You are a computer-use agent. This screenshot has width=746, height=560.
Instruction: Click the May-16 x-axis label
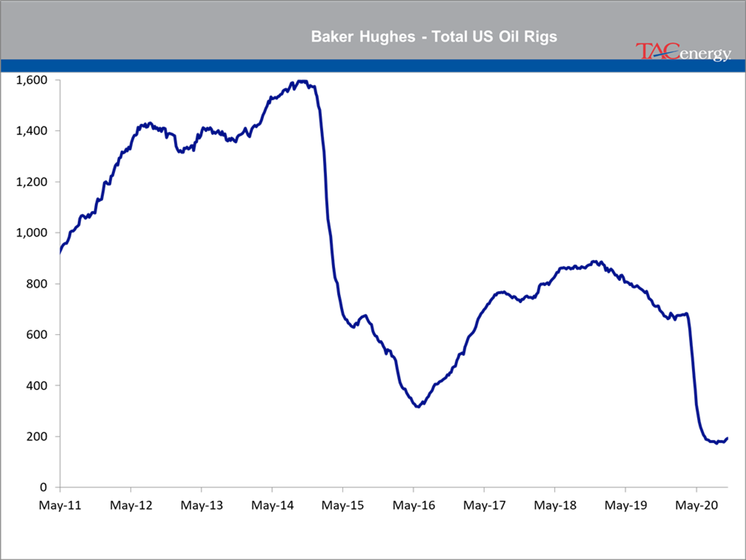(414, 505)
